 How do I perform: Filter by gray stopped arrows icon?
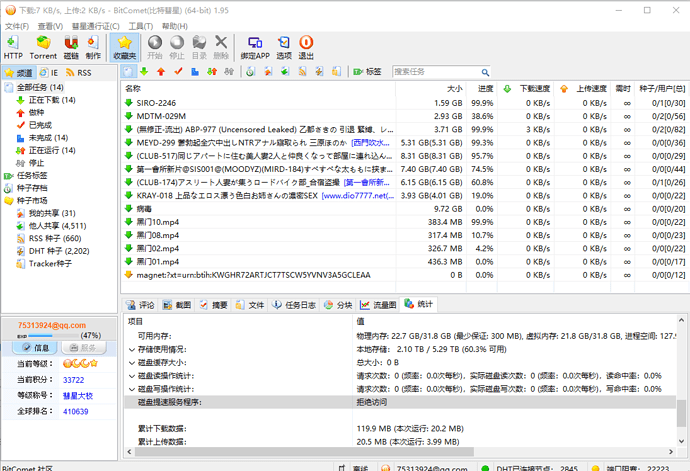(229, 71)
